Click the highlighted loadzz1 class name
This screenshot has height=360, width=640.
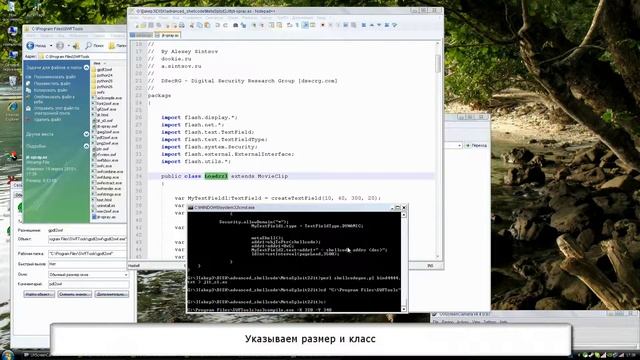[216, 176]
